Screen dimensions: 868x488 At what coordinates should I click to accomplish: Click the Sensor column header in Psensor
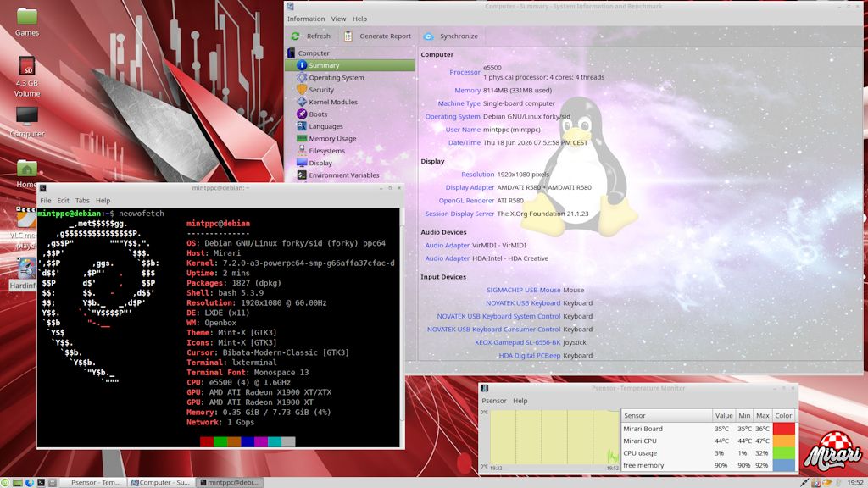coord(666,415)
